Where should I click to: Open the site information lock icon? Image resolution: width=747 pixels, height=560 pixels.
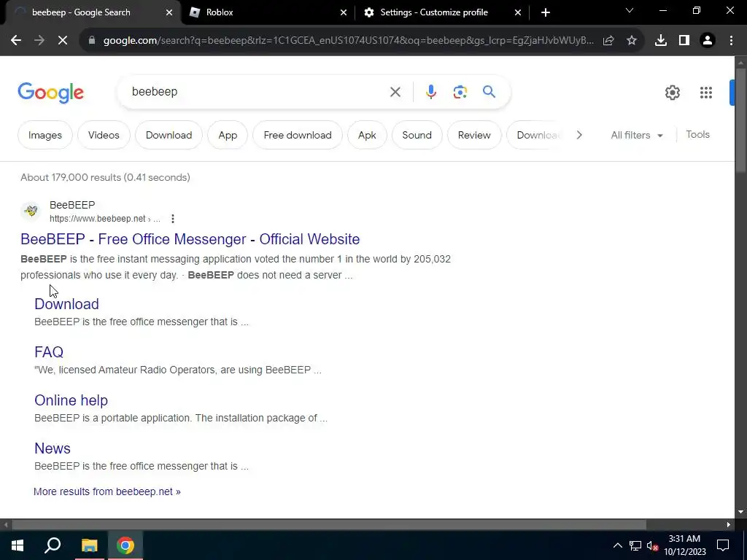point(92,41)
